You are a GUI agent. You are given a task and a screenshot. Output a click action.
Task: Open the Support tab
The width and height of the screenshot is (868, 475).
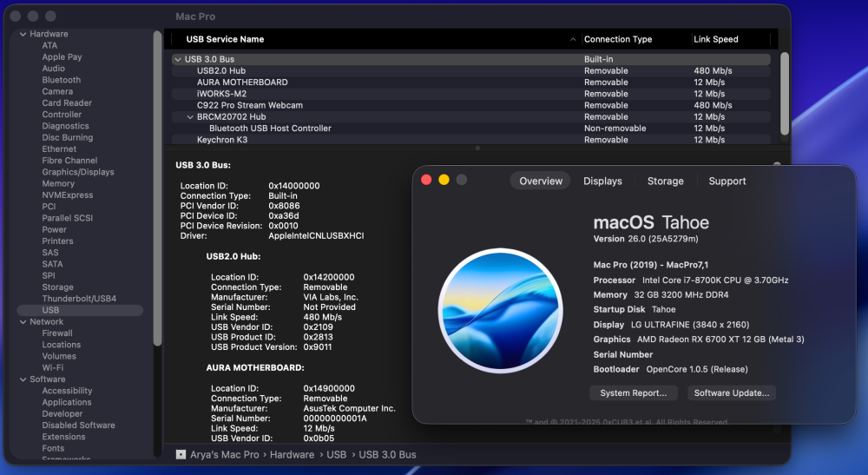pyautogui.click(x=727, y=181)
